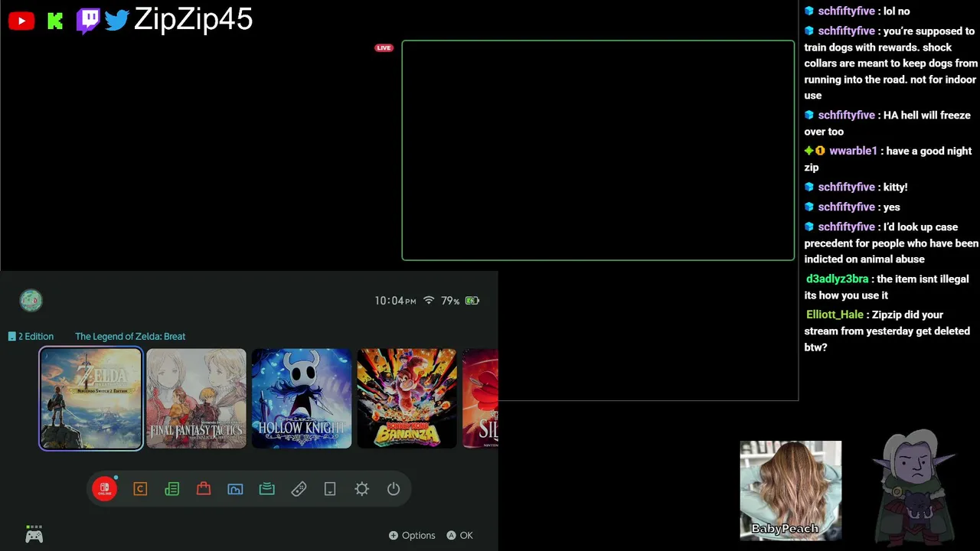The image size is (980, 551).
Task: Click the YouTube logo in the stream header
Action: click(x=21, y=21)
